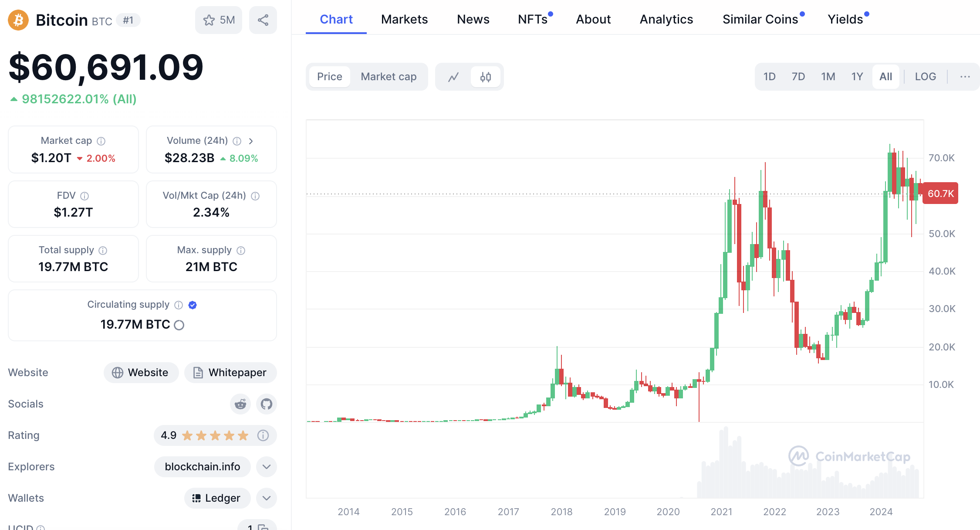Click the verified circulating supply badge
The image size is (980, 530).
pos(193,305)
